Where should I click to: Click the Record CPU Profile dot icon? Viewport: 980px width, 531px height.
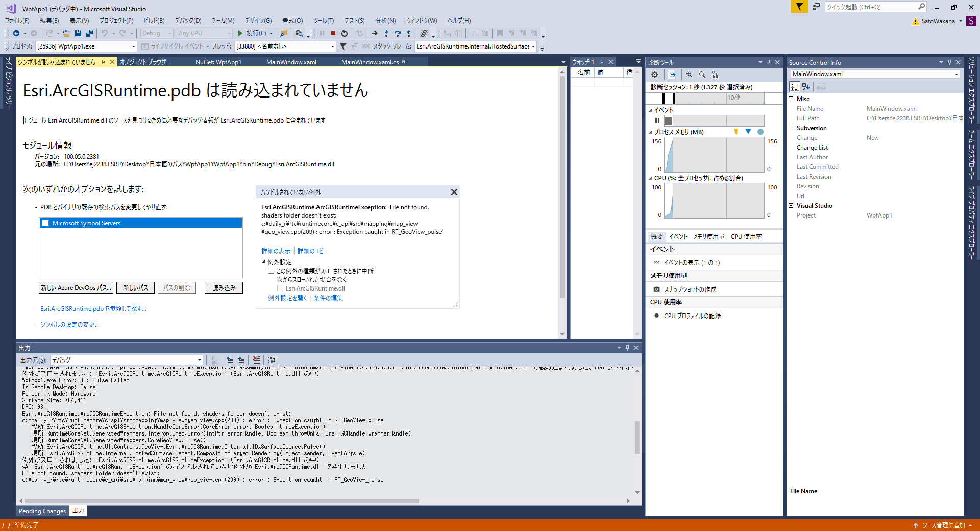656,316
